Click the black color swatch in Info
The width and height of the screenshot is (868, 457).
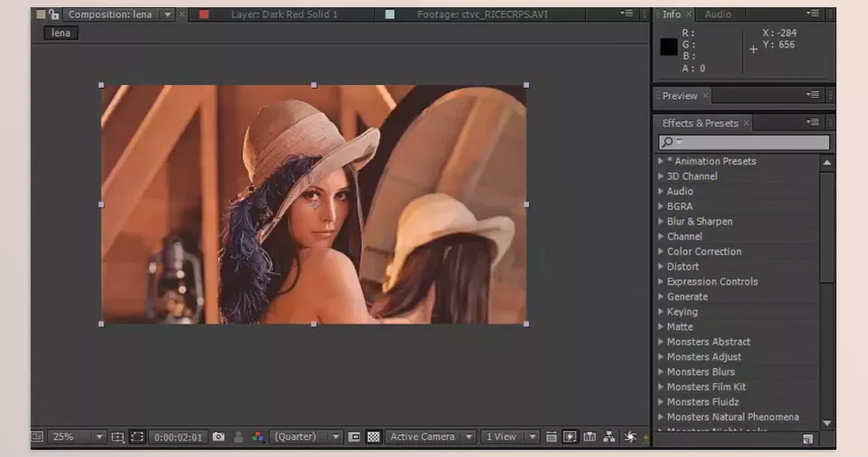(669, 47)
